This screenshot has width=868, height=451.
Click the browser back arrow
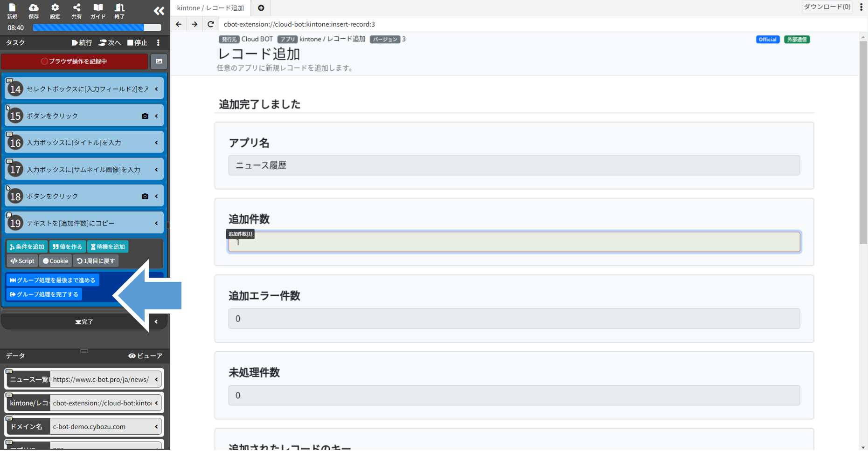[x=179, y=24]
